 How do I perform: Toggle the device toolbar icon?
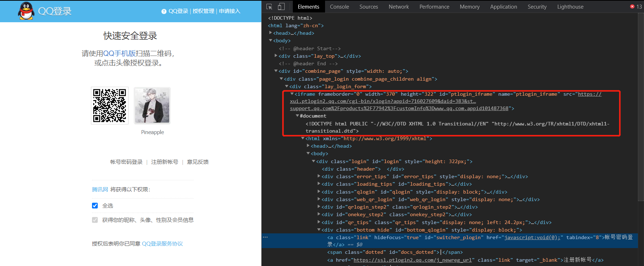281,6
